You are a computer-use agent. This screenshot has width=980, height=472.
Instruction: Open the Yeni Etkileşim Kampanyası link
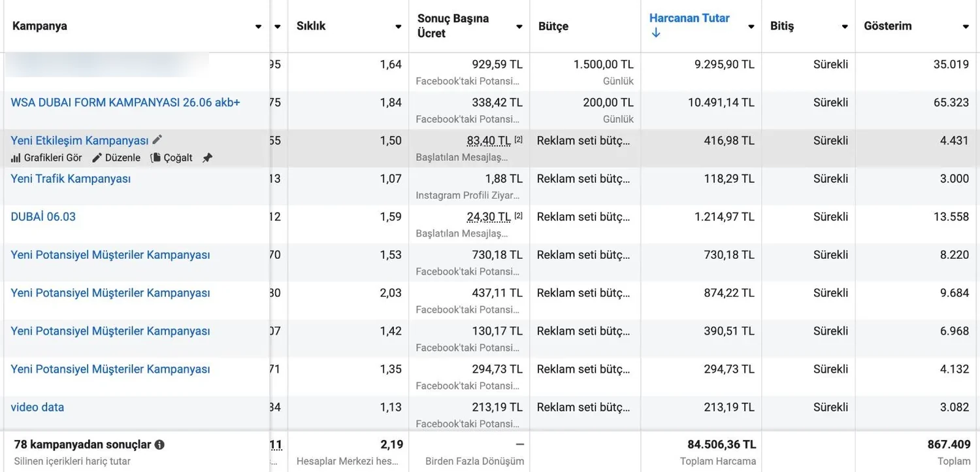coord(80,140)
